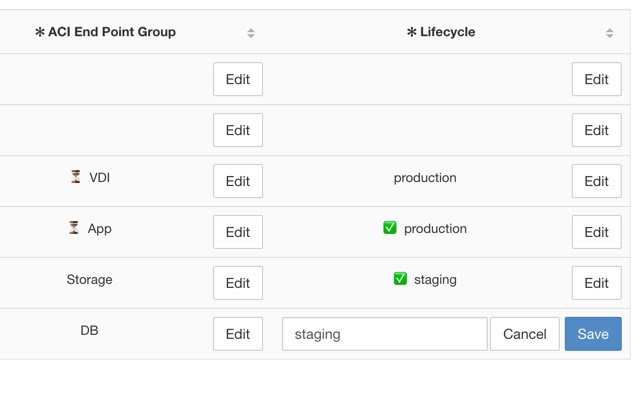
Task: Edit ACI End Point Group for DB
Action: (238, 334)
